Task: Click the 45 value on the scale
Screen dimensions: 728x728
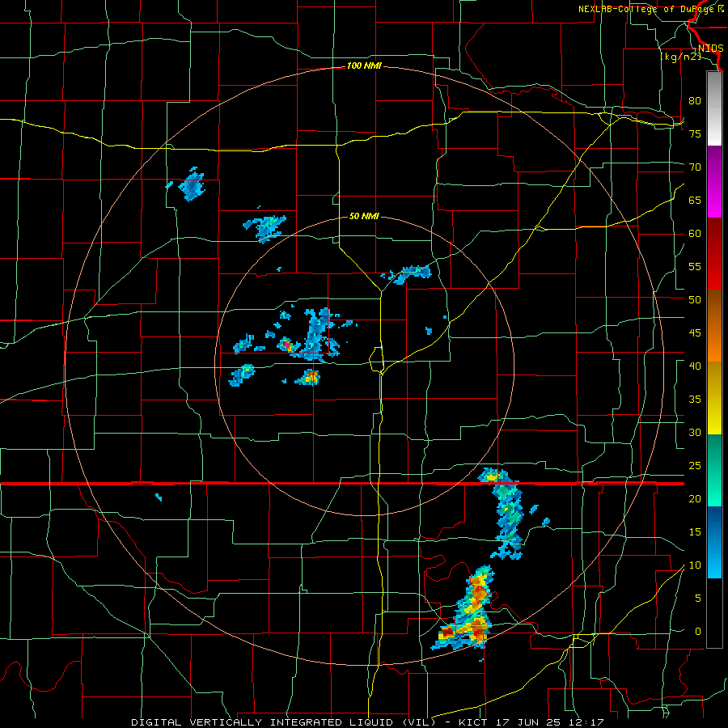Action: click(x=695, y=333)
